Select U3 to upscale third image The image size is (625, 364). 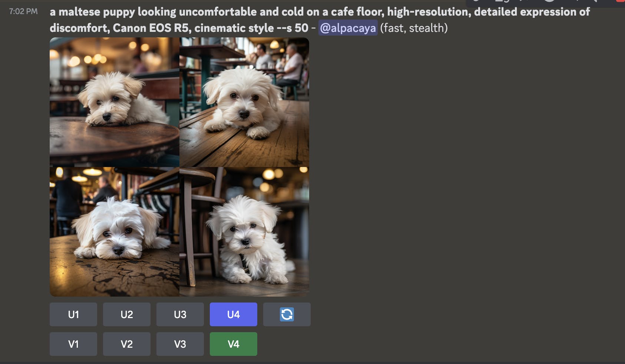pyautogui.click(x=180, y=314)
